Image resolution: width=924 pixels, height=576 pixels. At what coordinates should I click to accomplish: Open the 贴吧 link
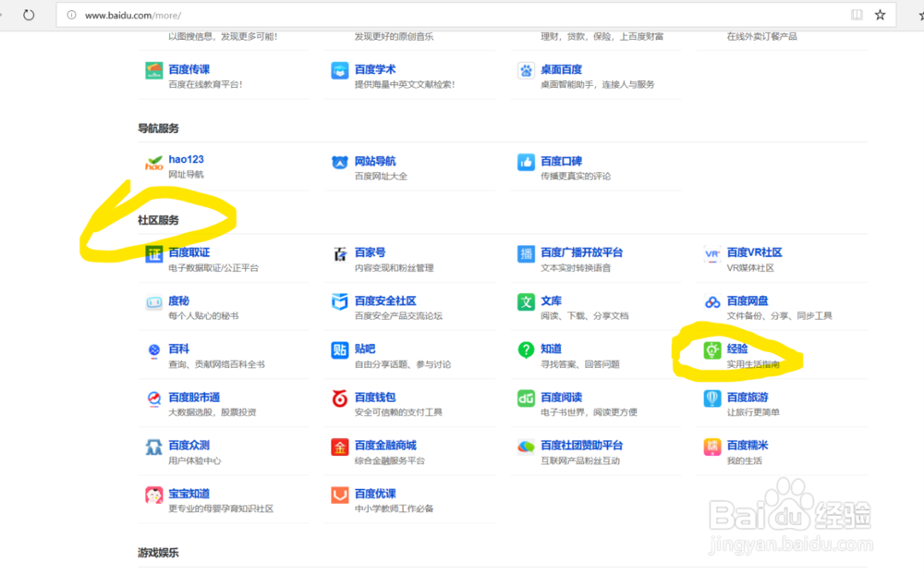(x=365, y=349)
